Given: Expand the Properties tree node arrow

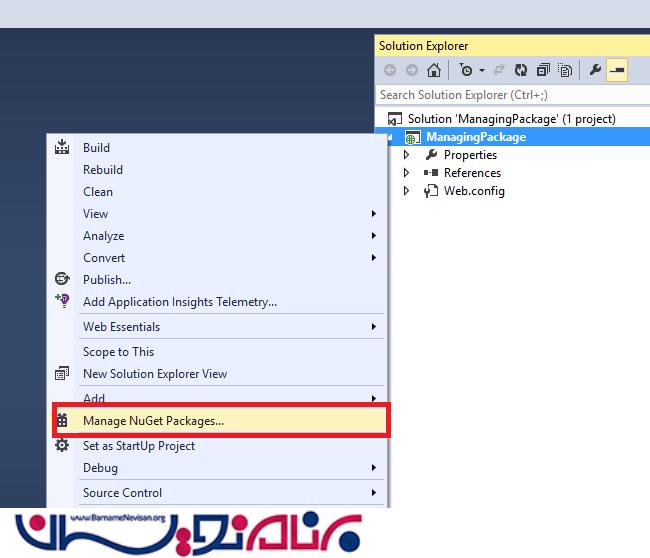Looking at the screenshot, I should point(406,155).
